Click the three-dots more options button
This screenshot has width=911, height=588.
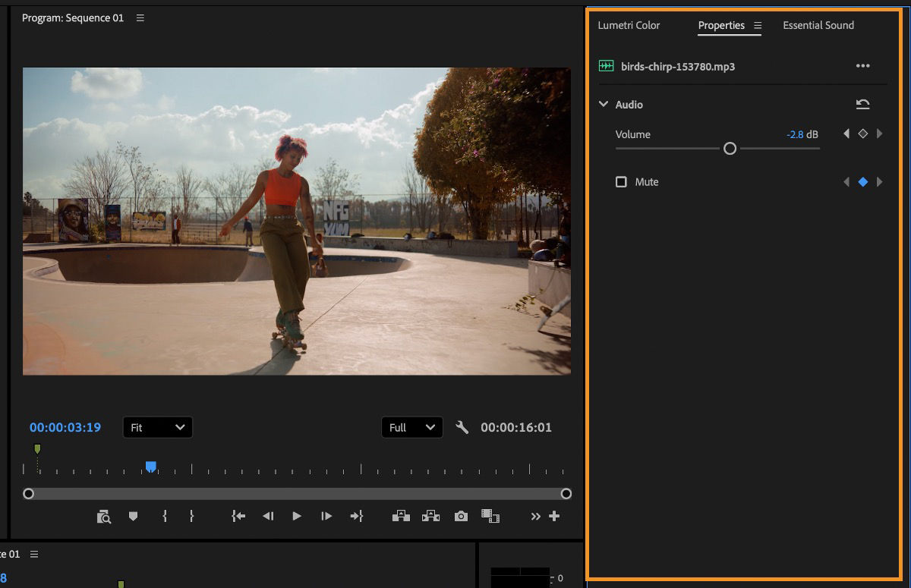(x=862, y=66)
